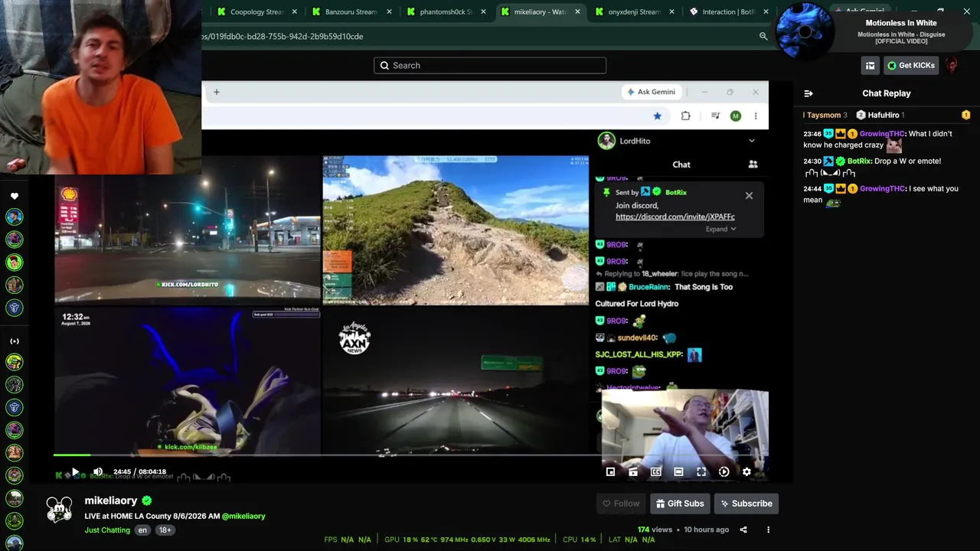Viewport: 980px width, 551px height.
Task: Share the stream via share icon
Action: (743, 530)
